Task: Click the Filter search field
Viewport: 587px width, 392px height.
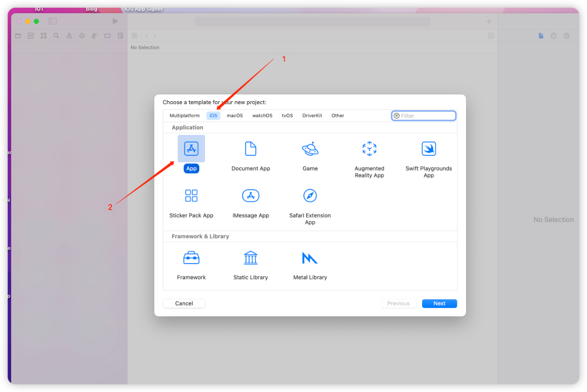Action: coord(424,116)
